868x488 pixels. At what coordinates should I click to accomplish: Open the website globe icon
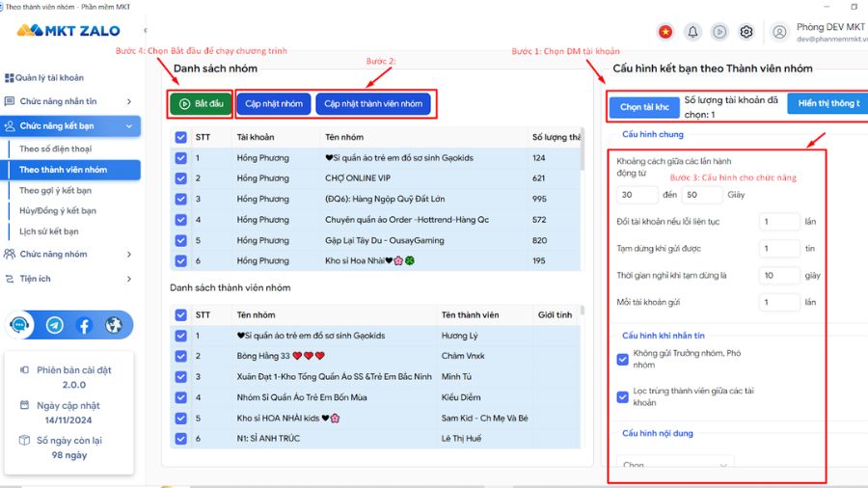pos(114,325)
